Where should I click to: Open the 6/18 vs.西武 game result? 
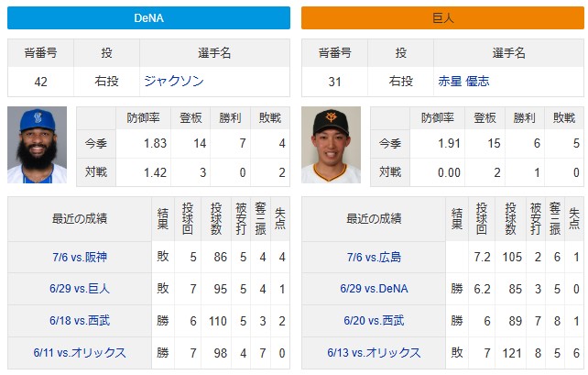coord(80,321)
